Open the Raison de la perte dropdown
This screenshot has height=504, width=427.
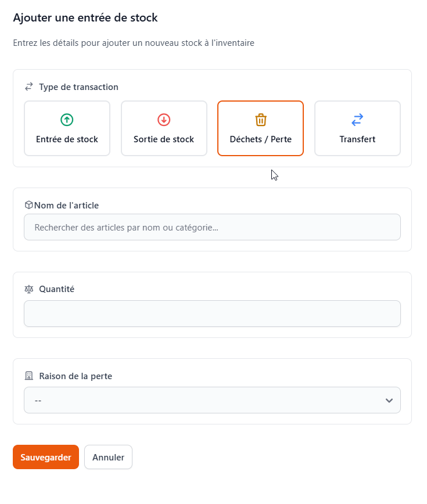212,400
